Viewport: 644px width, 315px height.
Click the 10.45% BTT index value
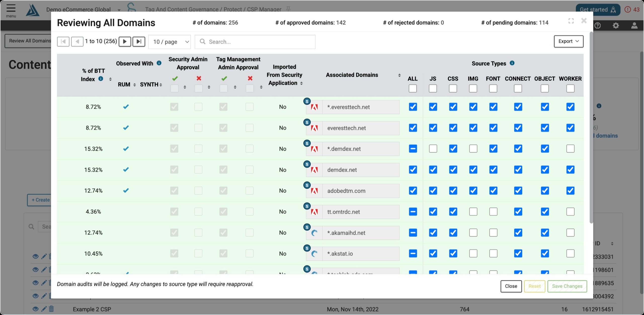click(93, 254)
